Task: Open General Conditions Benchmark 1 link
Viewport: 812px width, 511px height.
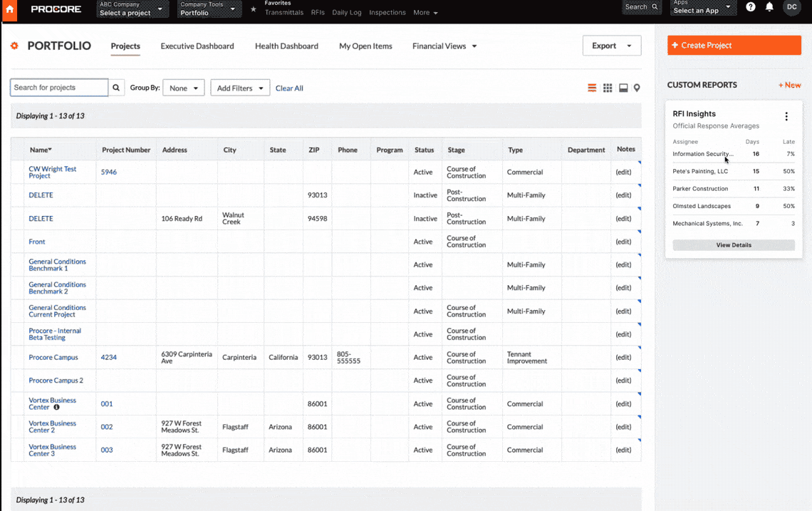Action: click(57, 265)
